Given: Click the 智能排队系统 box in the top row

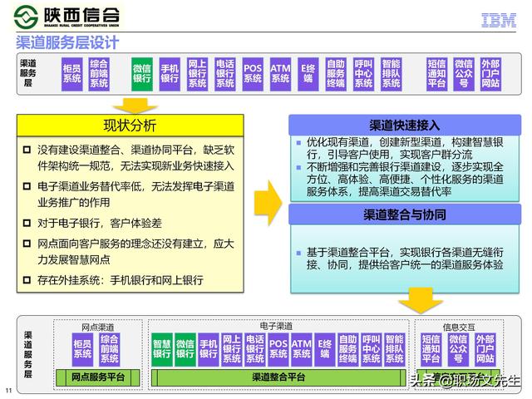Looking at the screenshot, I should click(x=392, y=74).
